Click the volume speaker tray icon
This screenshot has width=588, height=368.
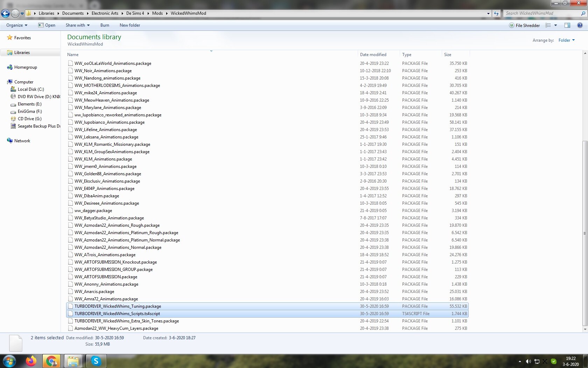528,361
